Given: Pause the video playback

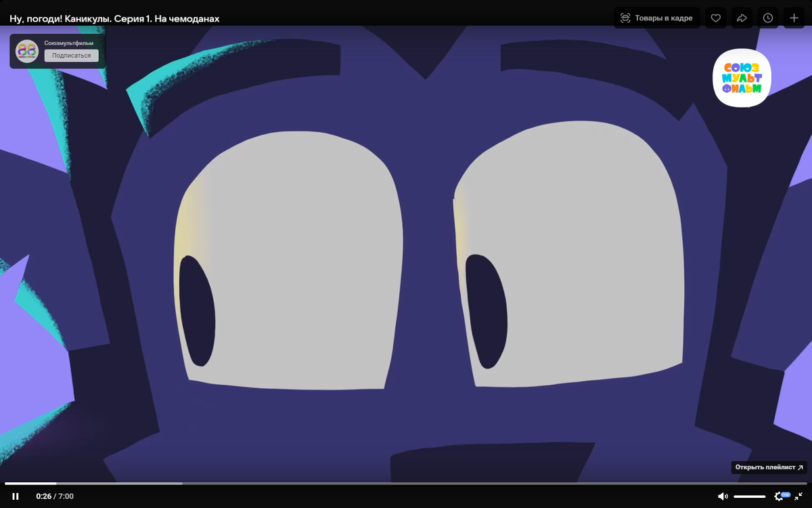Looking at the screenshot, I should (16, 496).
